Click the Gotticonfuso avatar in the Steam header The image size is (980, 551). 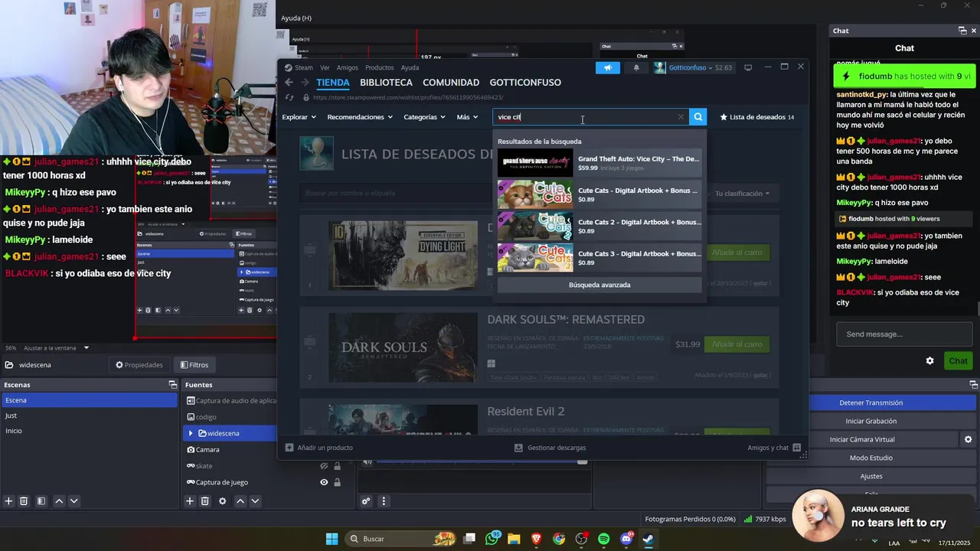(x=659, y=67)
